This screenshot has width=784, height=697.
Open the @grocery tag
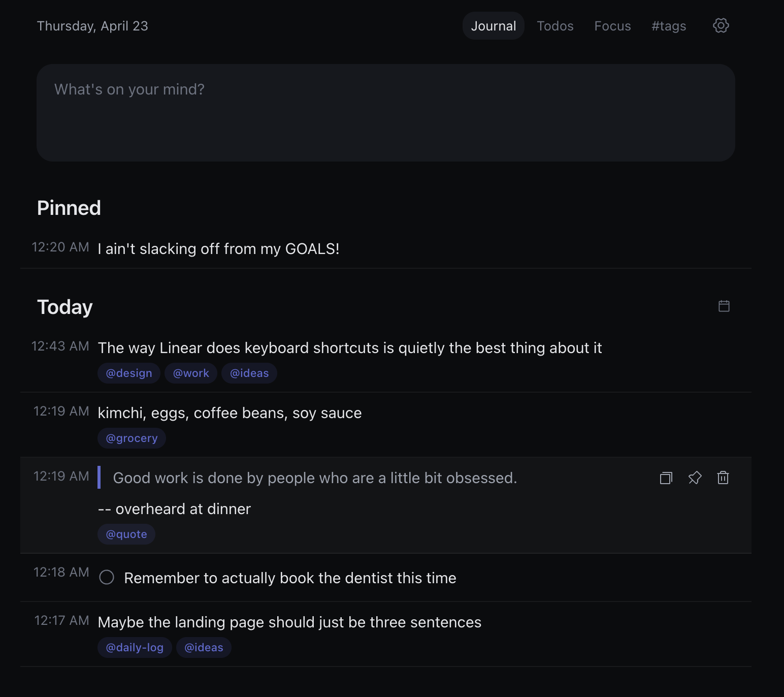coord(132,438)
